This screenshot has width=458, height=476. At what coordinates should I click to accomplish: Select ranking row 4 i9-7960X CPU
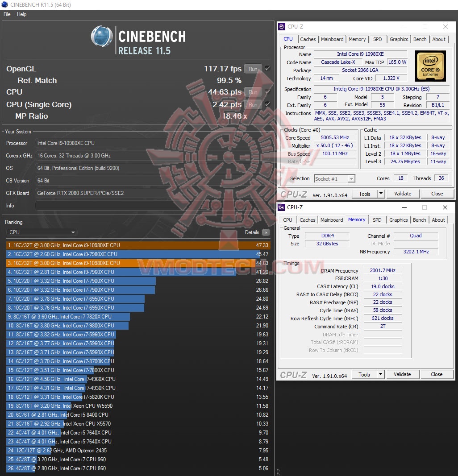coord(138,272)
